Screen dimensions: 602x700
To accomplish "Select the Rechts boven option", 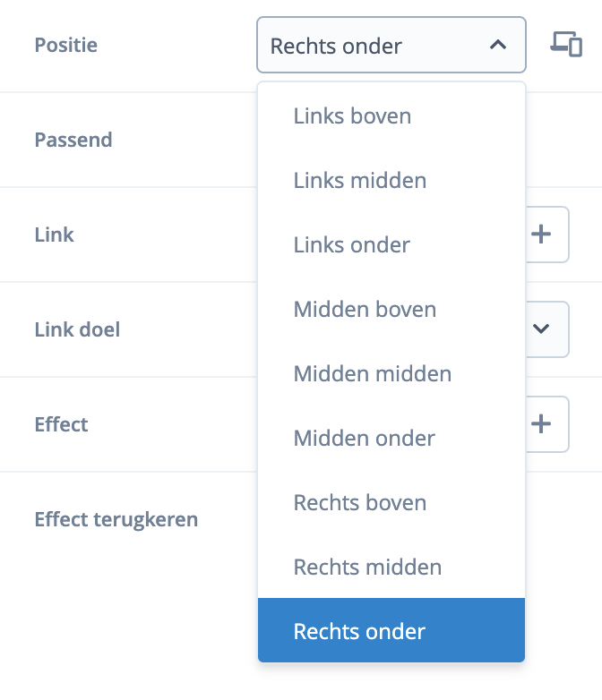I will coord(359,503).
